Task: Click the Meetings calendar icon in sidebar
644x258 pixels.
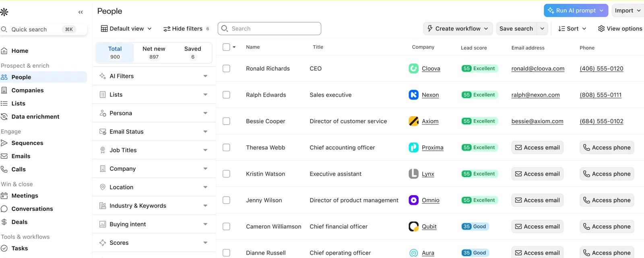Action: 4,196
